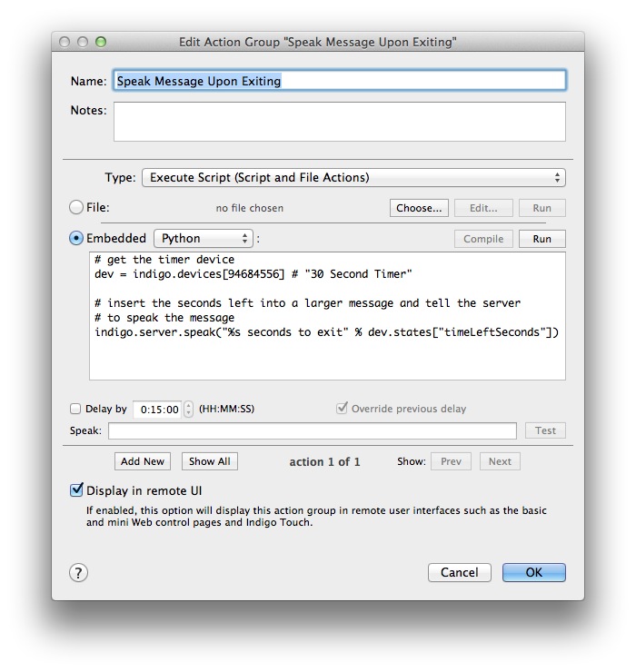The image size is (636, 672).
Task: Click into the Speak text field
Action: (x=313, y=430)
